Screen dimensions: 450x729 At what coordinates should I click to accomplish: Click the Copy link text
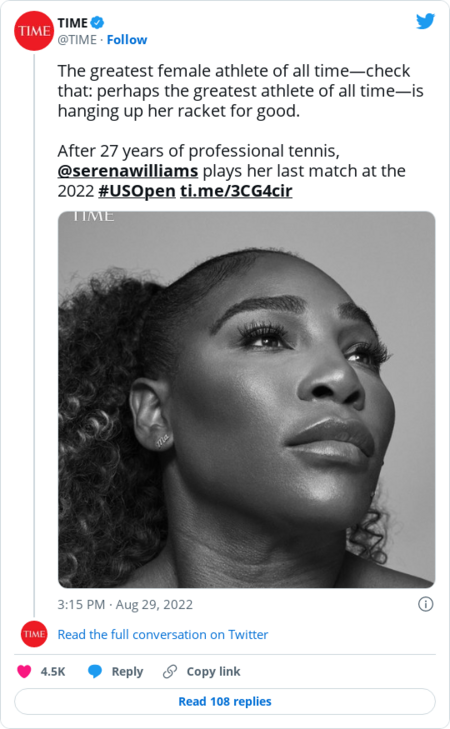point(213,671)
